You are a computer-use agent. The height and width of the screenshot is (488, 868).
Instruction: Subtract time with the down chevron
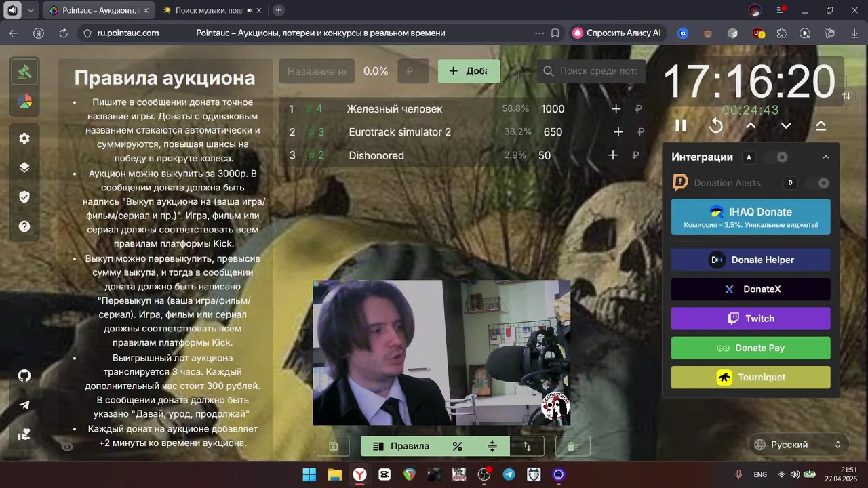tap(786, 125)
